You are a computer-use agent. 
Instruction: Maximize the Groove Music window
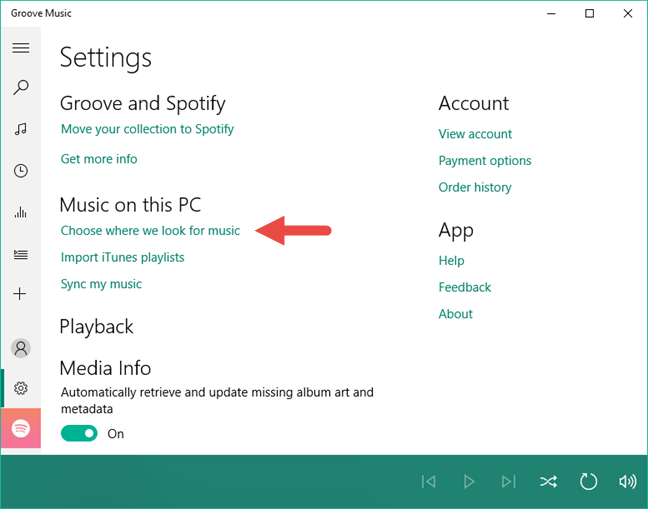pyautogui.click(x=589, y=14)
